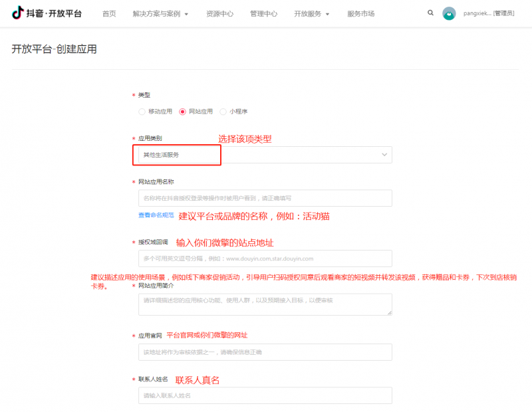Open the 资源中心 menu item
This screenshot has width=532, height=412.
tap(219, 13)
